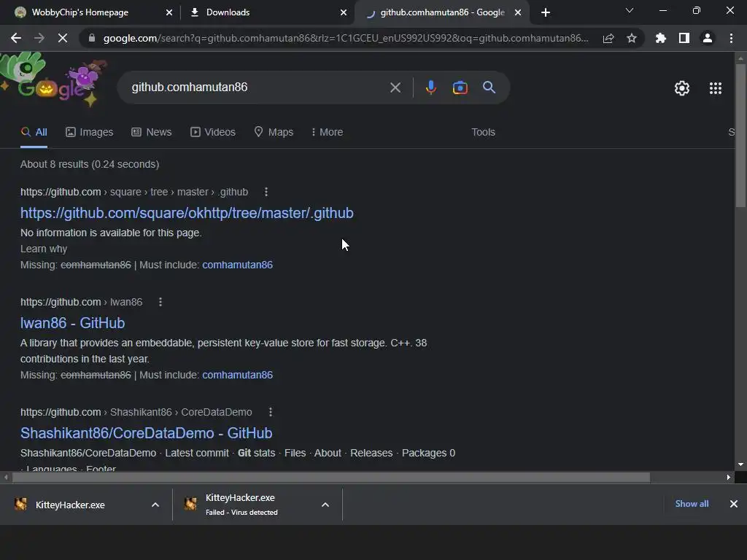Screen dimensions: 747x560
Task: Open the Chrome profile avatar
Action: (708, 38)
